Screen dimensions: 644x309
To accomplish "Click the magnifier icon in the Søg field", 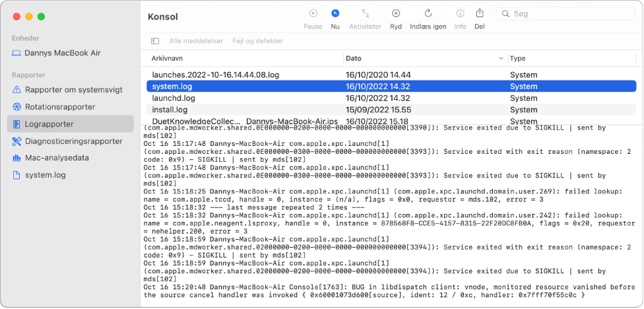I will (505, 14).
